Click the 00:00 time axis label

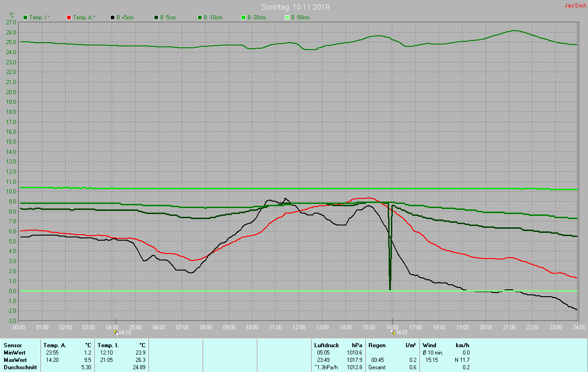tap(19, 327)
